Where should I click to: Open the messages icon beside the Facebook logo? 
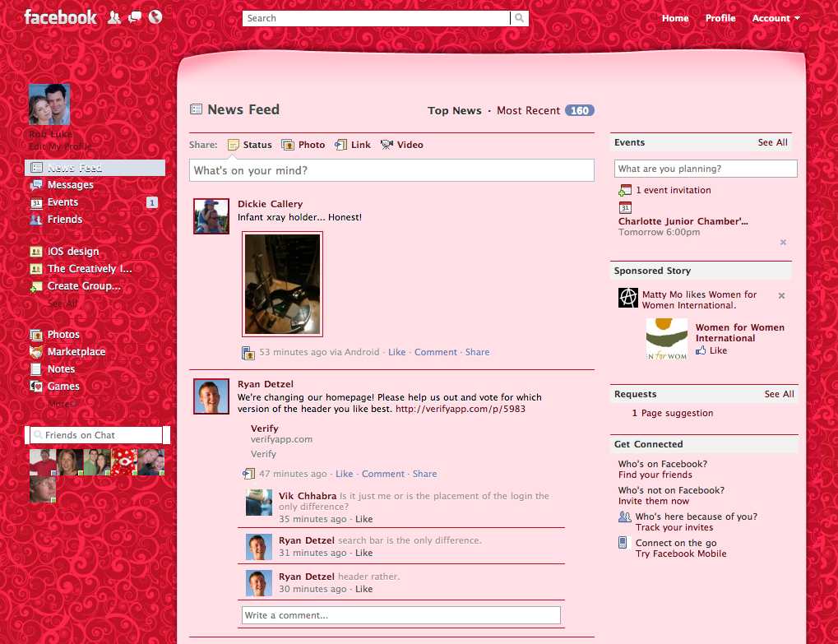pyautogui.click(x=134, y=16)
